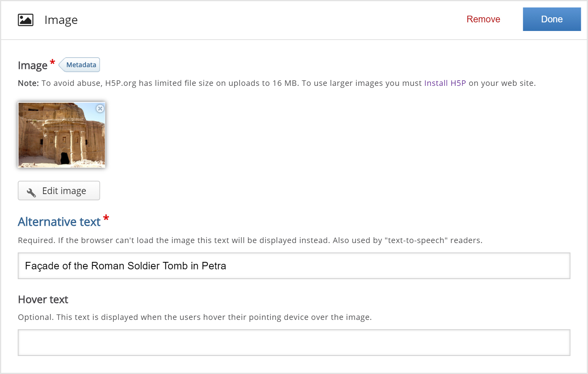Click the 'Image' title in the header
The width and height of the screenshot is (588, 374).
point(61,20)
